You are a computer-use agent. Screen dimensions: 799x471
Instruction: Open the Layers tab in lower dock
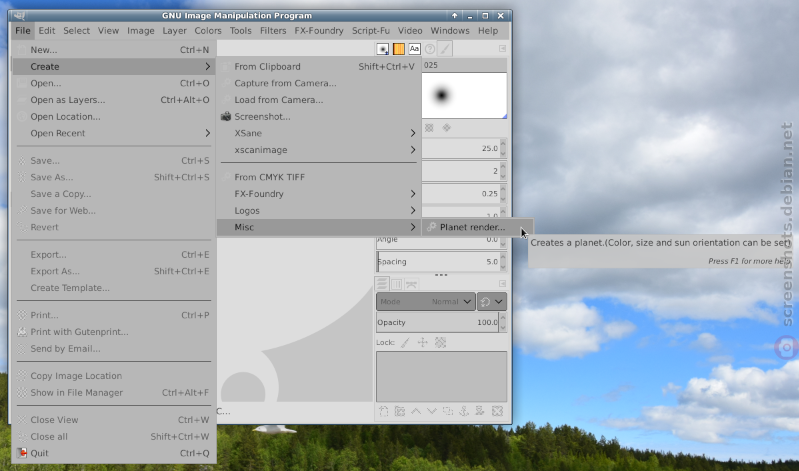(x=382, y=284)
